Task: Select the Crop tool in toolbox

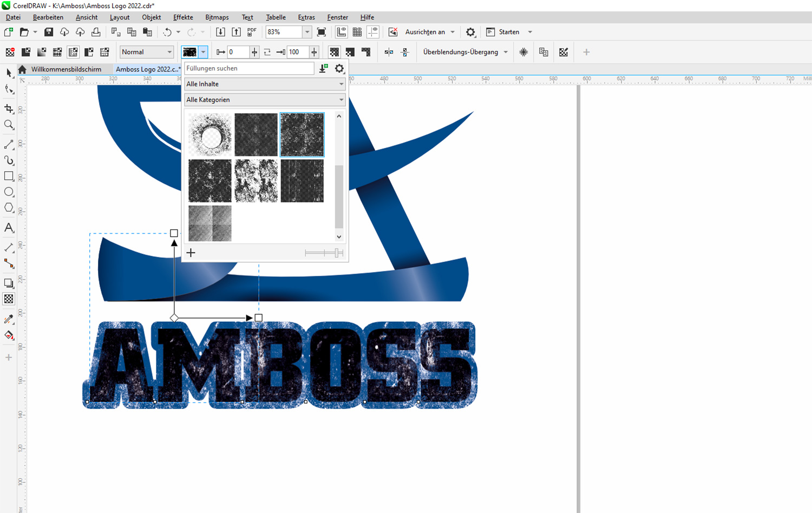Action: [9, 108]
